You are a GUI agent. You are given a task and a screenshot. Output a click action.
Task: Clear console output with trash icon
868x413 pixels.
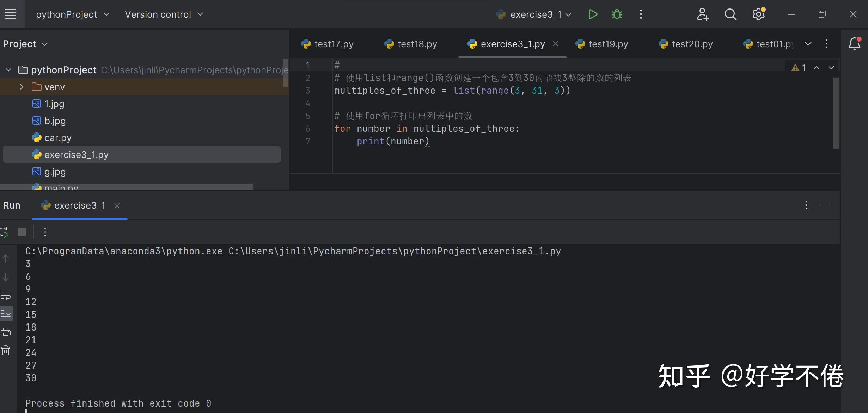coord(6,350)
